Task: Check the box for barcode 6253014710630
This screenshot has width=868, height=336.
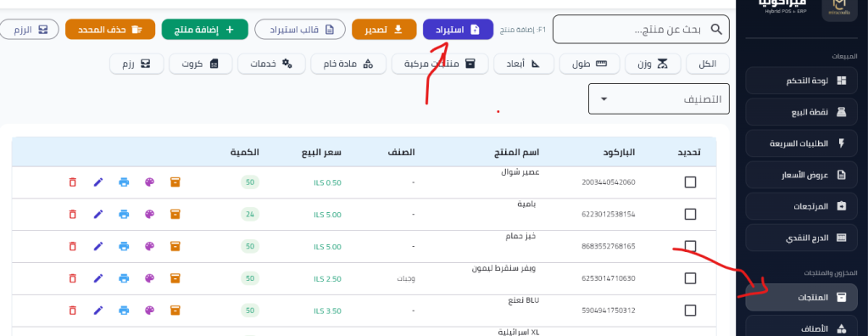Action: [690, 278]
